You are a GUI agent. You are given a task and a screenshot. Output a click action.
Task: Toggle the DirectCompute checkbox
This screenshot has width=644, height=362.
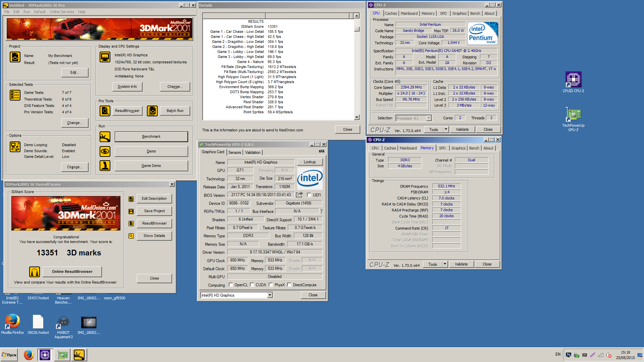pos(289,285)
